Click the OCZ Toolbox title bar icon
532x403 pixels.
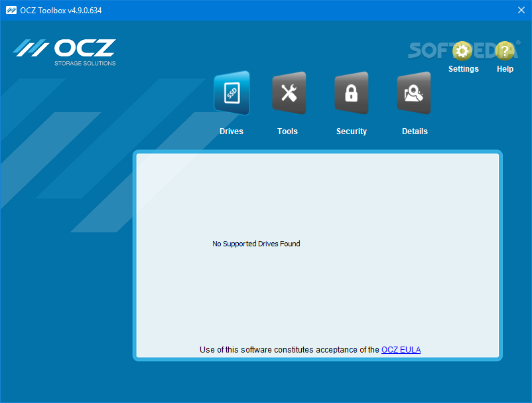(x=11, y=10)
